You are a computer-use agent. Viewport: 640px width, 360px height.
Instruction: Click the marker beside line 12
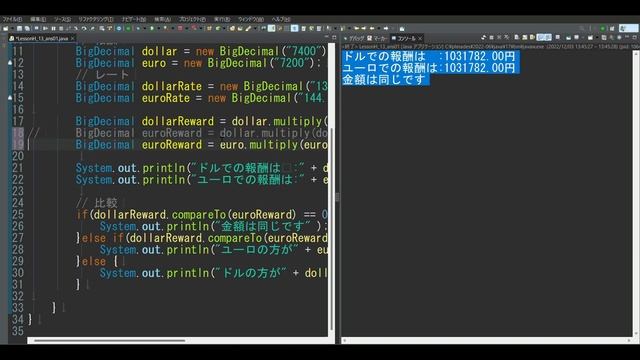coord(10,63)
